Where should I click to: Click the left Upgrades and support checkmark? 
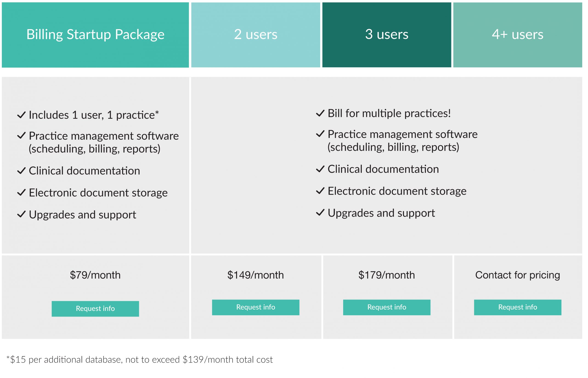[x=22, y=215]
